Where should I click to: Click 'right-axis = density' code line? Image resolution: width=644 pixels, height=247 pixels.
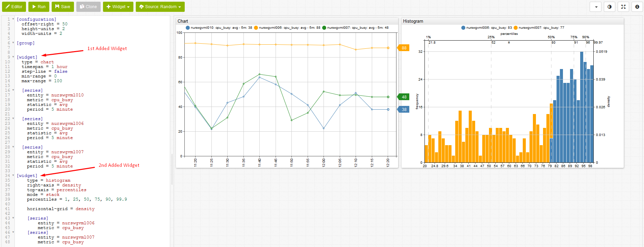[54, 185]
